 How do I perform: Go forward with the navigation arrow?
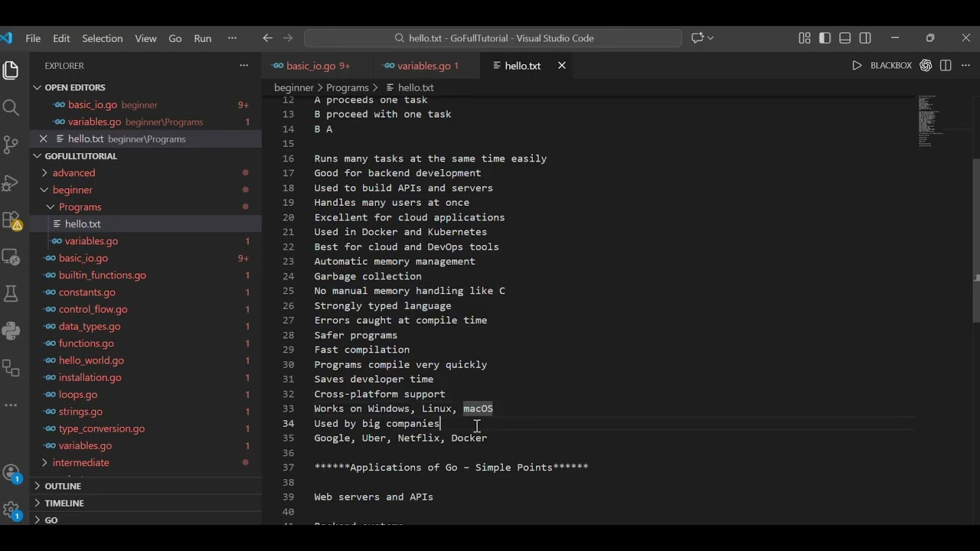pos(288,37)
